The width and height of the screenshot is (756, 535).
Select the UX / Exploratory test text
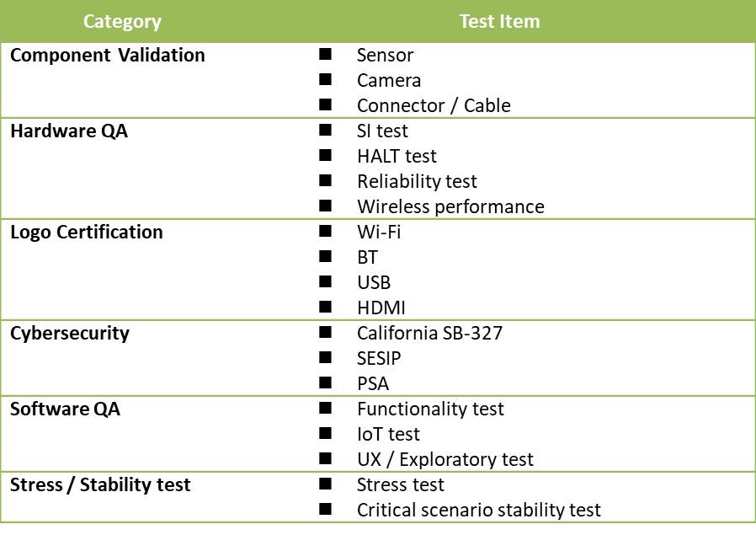pyautogui.click(x=445, y=460)
